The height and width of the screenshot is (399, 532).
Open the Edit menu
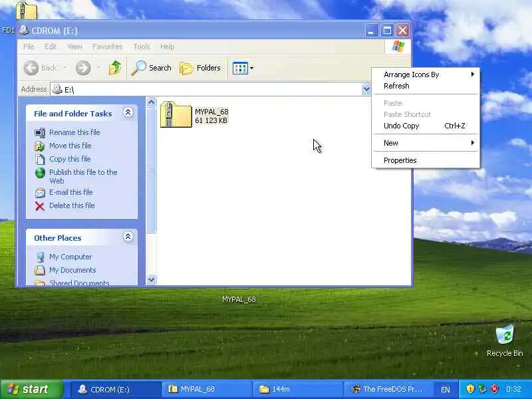[x=51, y=47]
